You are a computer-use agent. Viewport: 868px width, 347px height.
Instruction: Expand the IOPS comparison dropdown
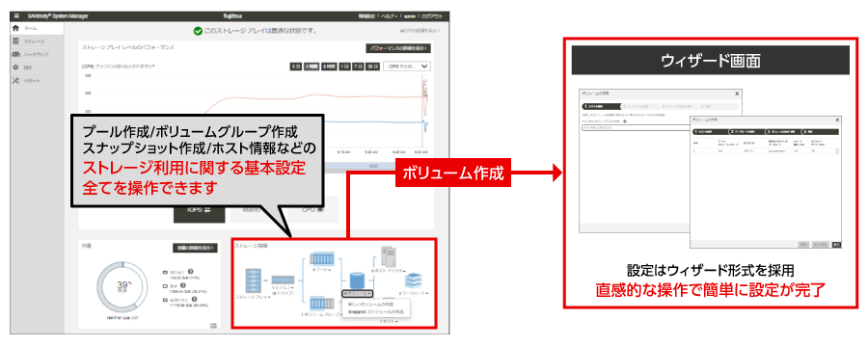tap(408, 67)
